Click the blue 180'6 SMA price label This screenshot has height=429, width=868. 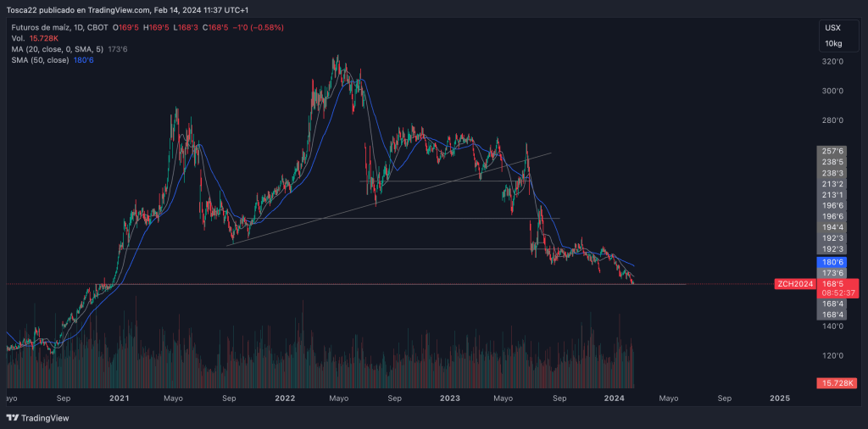point(832,262)
